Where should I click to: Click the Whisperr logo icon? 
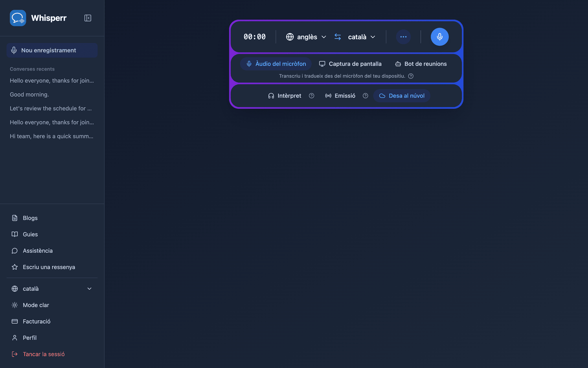coord(18,18)
